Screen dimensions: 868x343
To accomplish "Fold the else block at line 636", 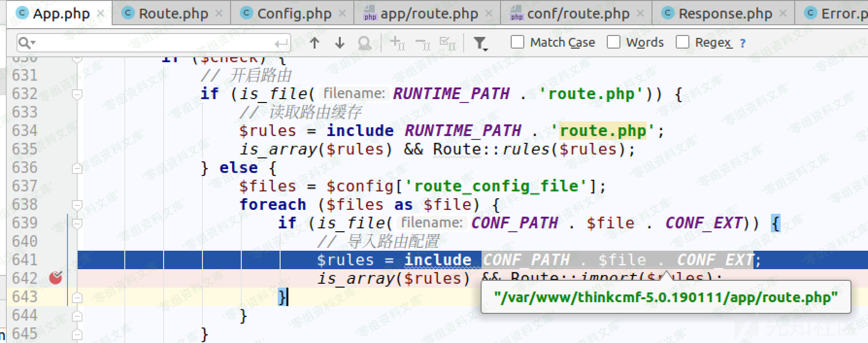I will 77,168.
